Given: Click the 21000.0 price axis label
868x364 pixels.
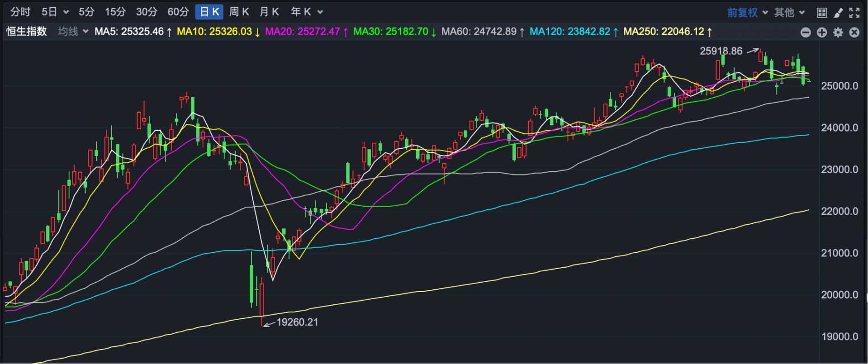Looking at the screenshot, I should [840, 253].
